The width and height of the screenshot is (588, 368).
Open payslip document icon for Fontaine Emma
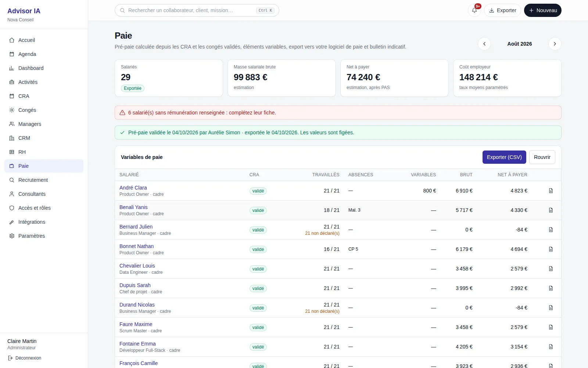551,347
